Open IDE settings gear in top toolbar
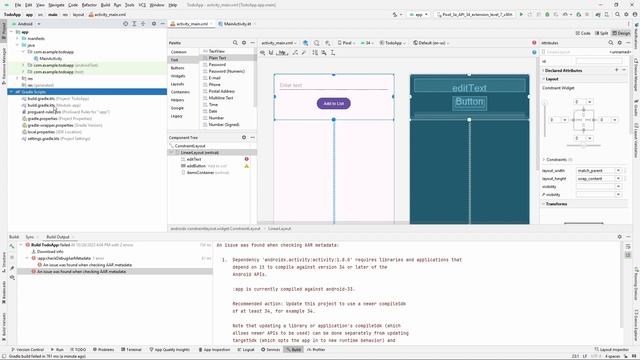This screenshot has height=360, width=640. coord(626,14)
